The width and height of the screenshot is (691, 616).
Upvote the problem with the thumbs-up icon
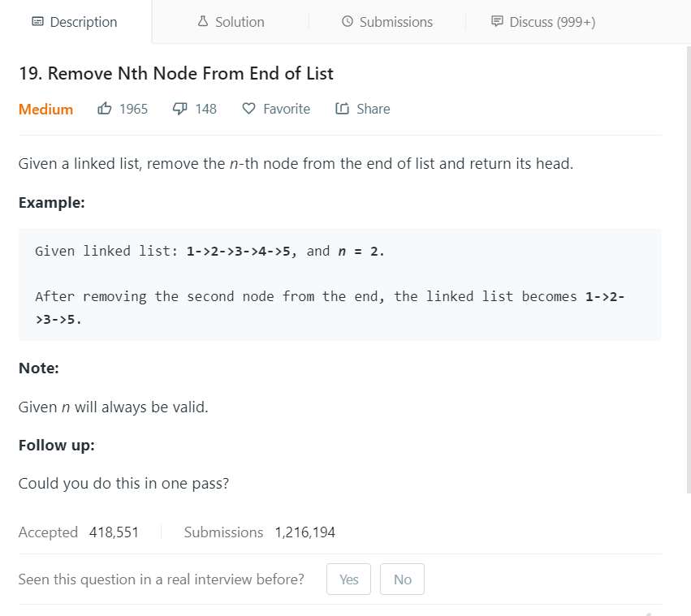pyautogui.click(x=105, y=109)
